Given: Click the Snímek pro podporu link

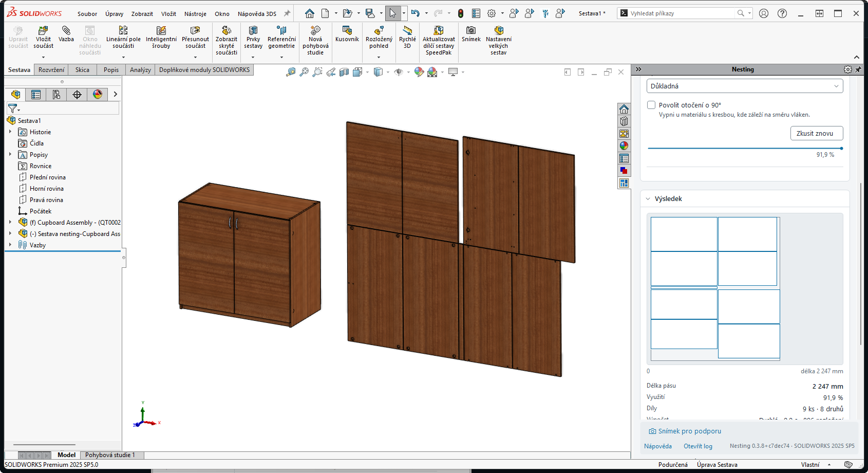Looking at the screenshot, I should coord(685,431).
